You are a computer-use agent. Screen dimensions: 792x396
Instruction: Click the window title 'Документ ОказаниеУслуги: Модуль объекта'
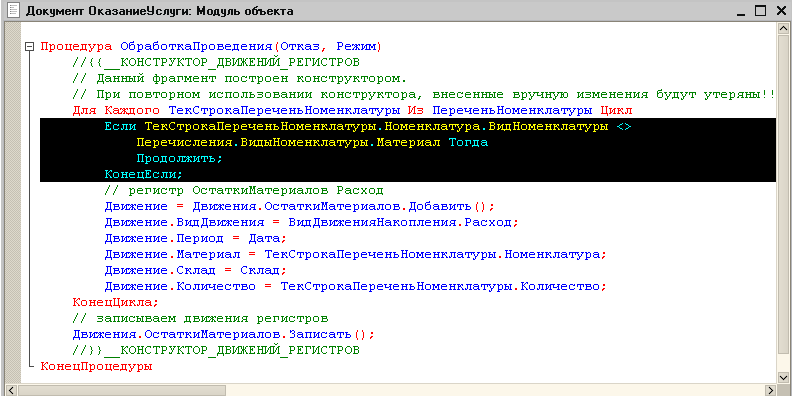[160, 11]
